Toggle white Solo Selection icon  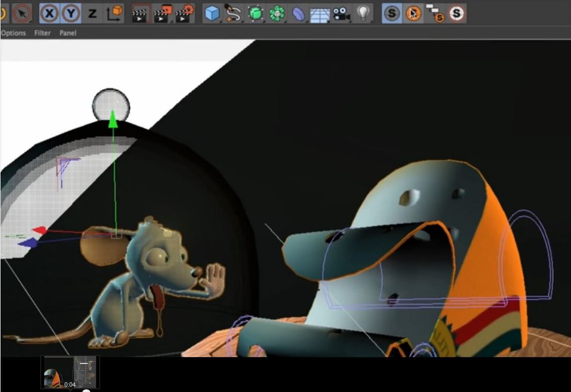[456, 14]
